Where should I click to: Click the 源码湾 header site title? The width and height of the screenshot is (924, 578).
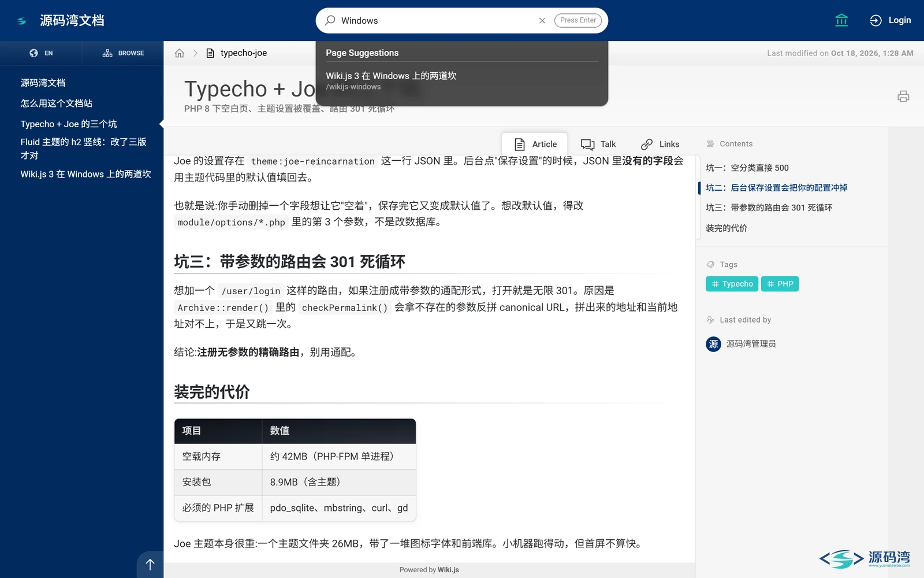72,21
